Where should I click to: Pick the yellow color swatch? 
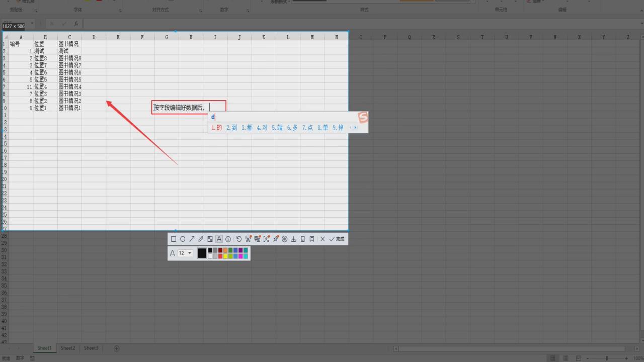pyautogui.click(x=225, y=256)
